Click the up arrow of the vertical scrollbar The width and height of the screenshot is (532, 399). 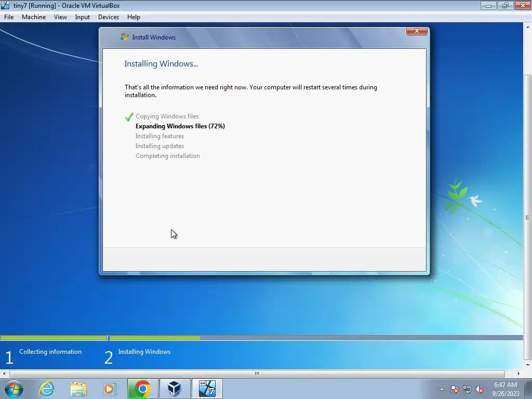(528, 26)
